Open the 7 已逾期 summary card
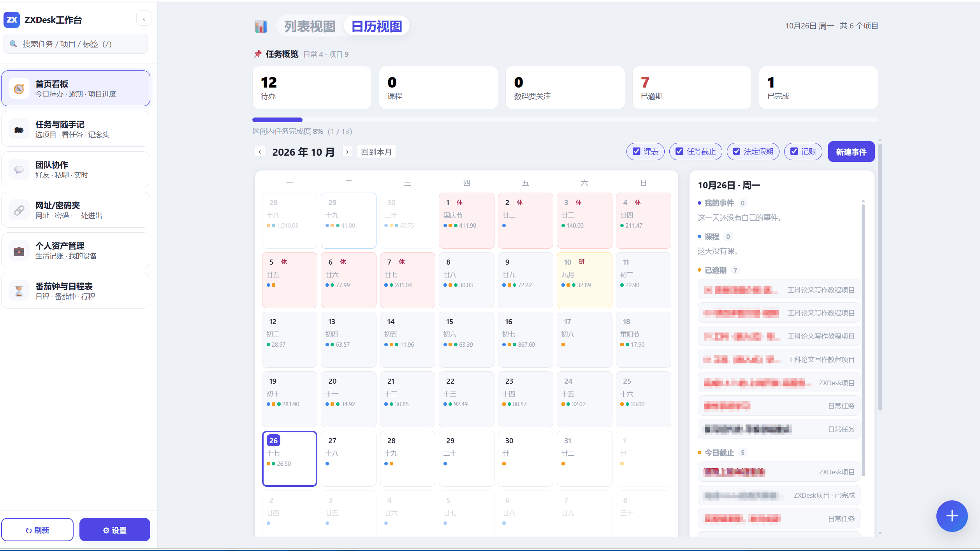 click(692, 88)
